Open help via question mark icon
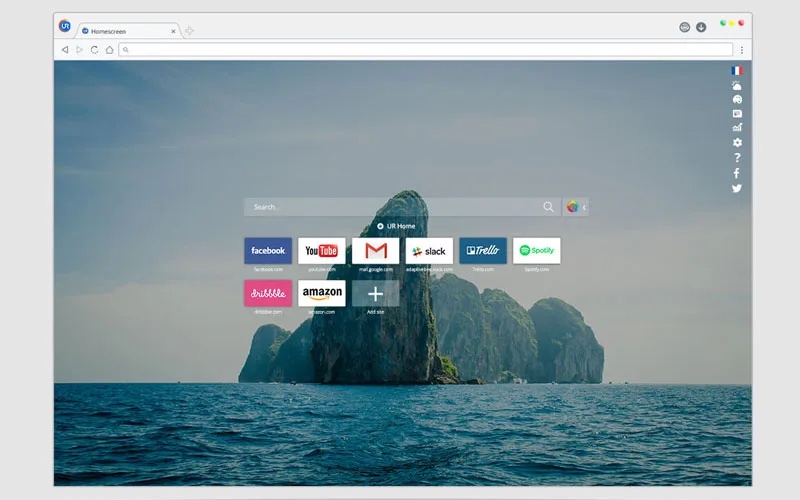800x500 pixels. pyautogui.click(x=737, y=158)
